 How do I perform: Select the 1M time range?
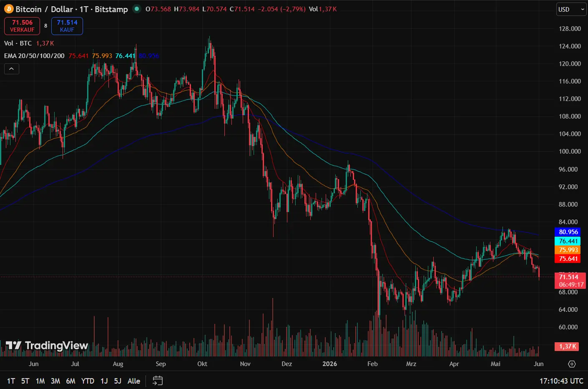40,381
